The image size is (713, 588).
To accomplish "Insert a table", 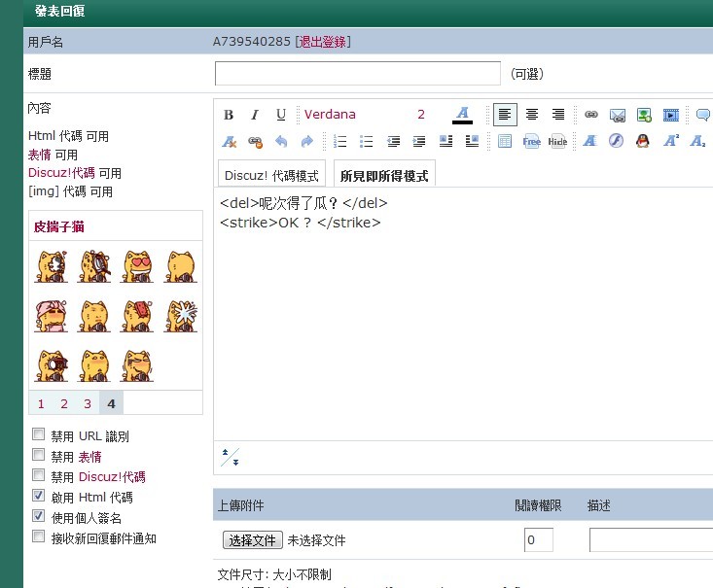I will [505, 141].
